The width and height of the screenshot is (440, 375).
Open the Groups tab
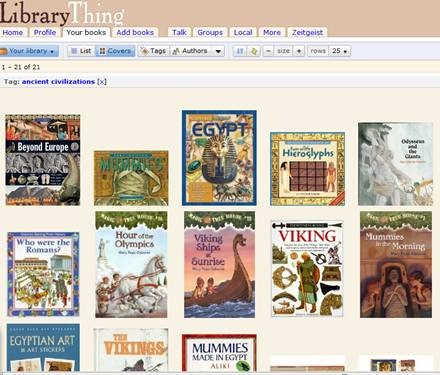tap(210, 32)
